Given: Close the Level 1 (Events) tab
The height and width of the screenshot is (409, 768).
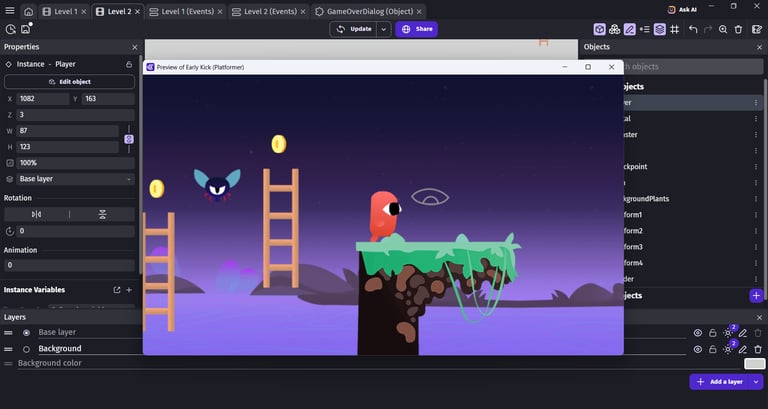Looking at the screenshot, I should coord(219,11).
